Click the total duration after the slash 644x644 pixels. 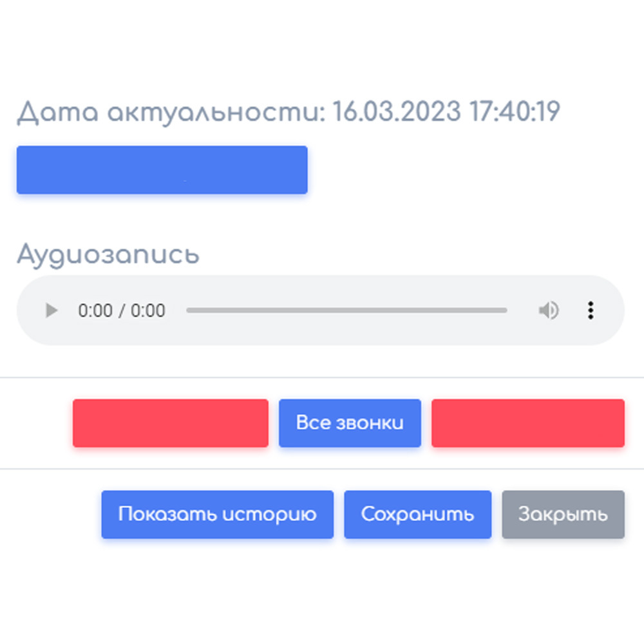[x=148, y=311]
